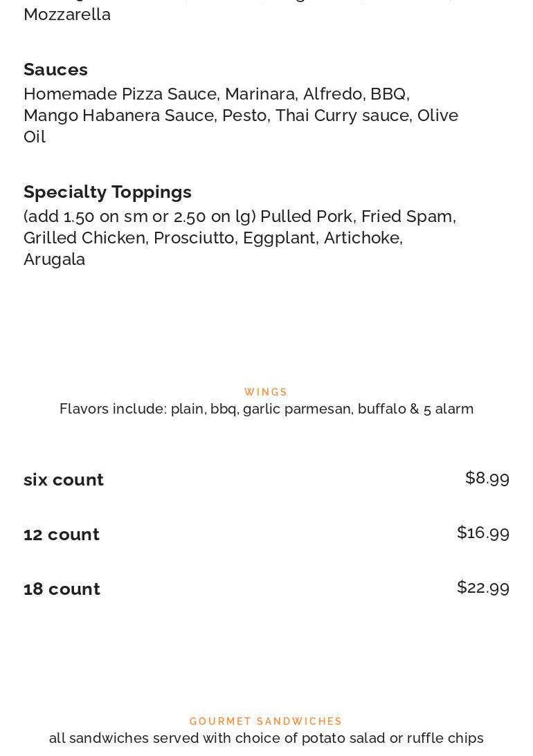Click the Grilled Chicken topping text
Image resolution: width=533 pixels, height=756 pixels.
pos(84,237)
